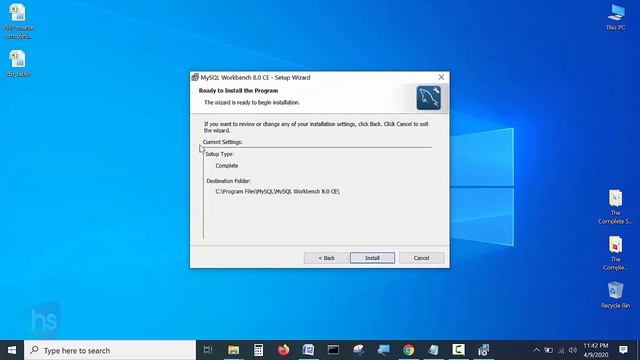Screen dimensions: 640x360
Task: Open the Command Prompt taskbar icon
Action: pyautogui.click(x=333, y=350)
